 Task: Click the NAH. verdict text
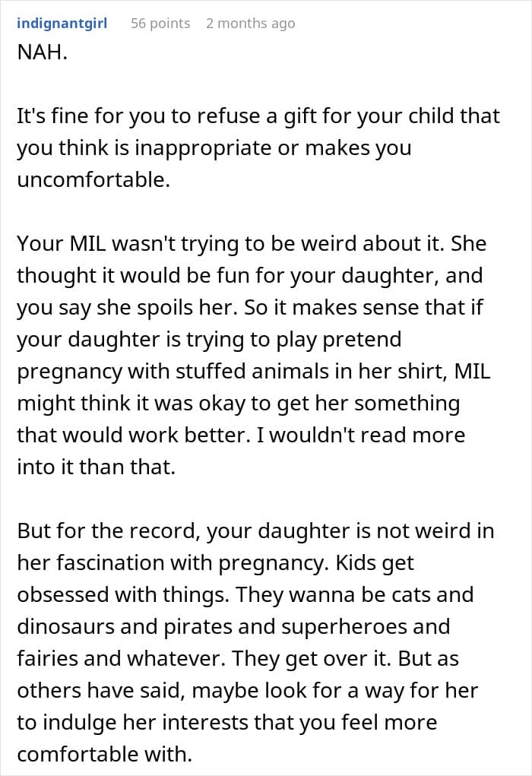(42, 52)
